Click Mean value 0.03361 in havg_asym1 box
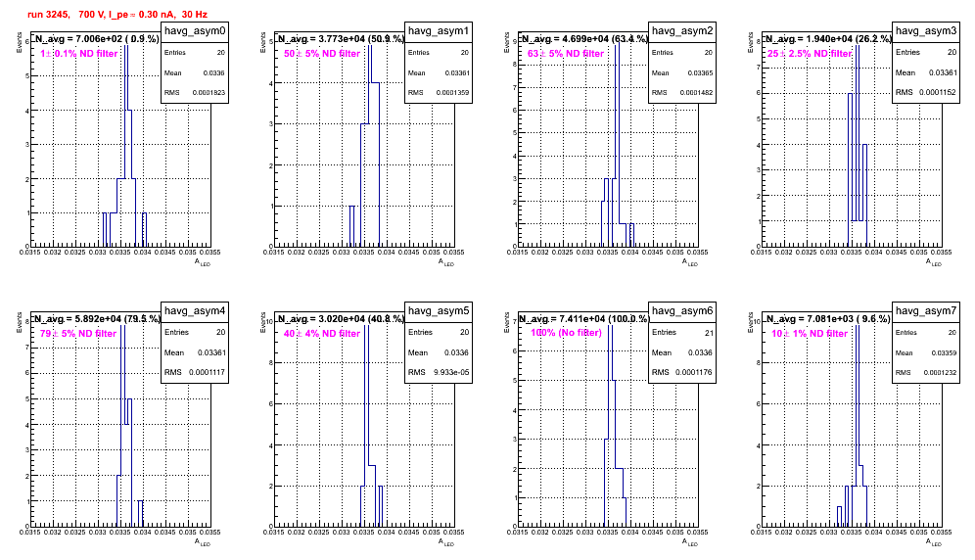 pos(457,72)
